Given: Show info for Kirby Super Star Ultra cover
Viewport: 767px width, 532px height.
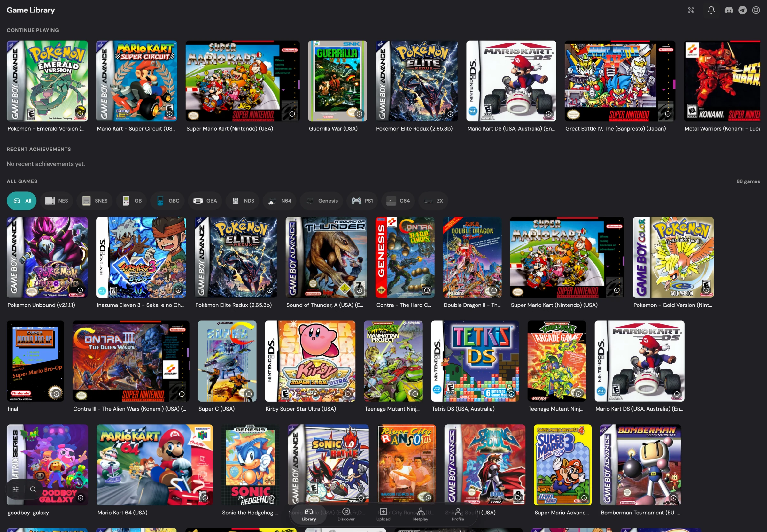Looking at the screenshot, I should pos(348,394).
